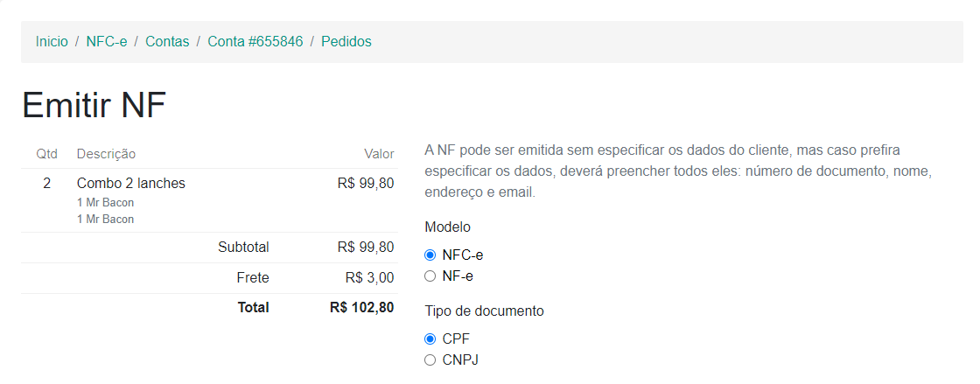
Task: Choose the NF-e model radio button
Action: (430, 276)
